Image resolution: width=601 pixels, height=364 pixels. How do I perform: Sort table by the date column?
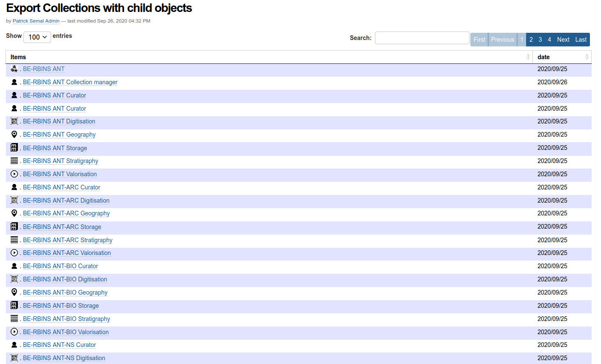[x=562, y=57]
